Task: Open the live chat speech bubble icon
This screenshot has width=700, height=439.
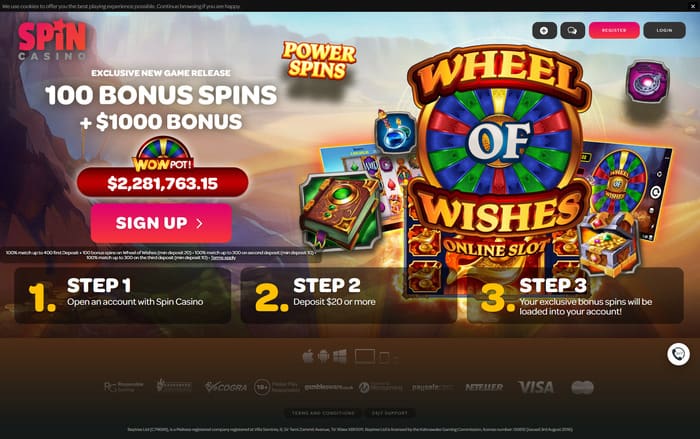Action: coord(572,30)
